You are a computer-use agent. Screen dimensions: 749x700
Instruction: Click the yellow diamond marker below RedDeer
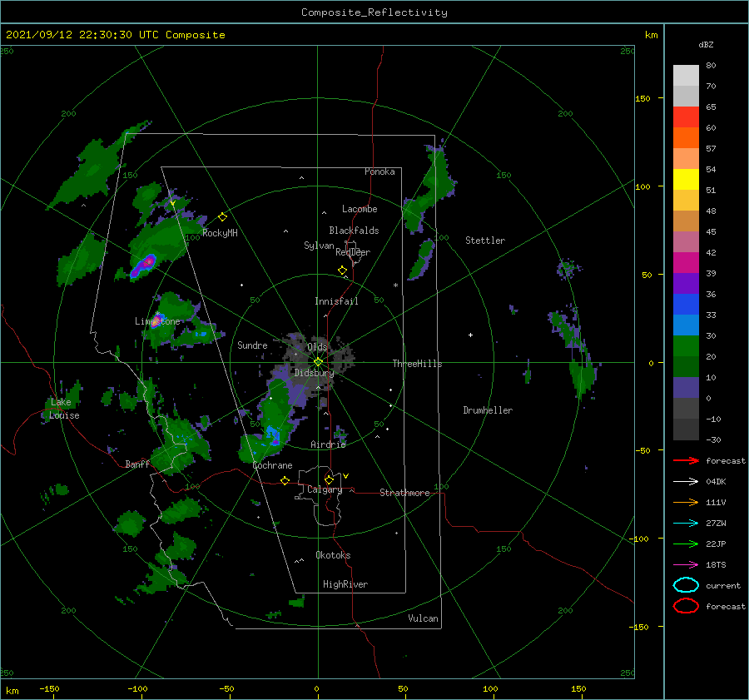[343, 271]
